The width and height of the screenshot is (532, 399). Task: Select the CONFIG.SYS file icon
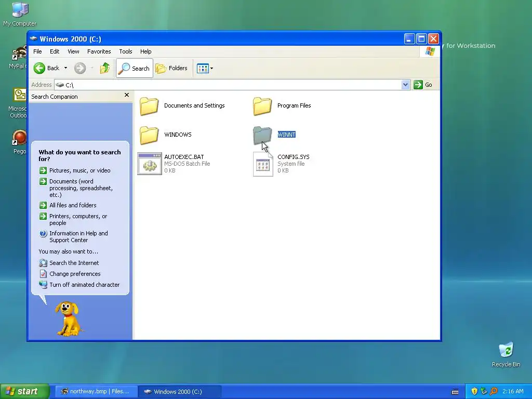263,164
